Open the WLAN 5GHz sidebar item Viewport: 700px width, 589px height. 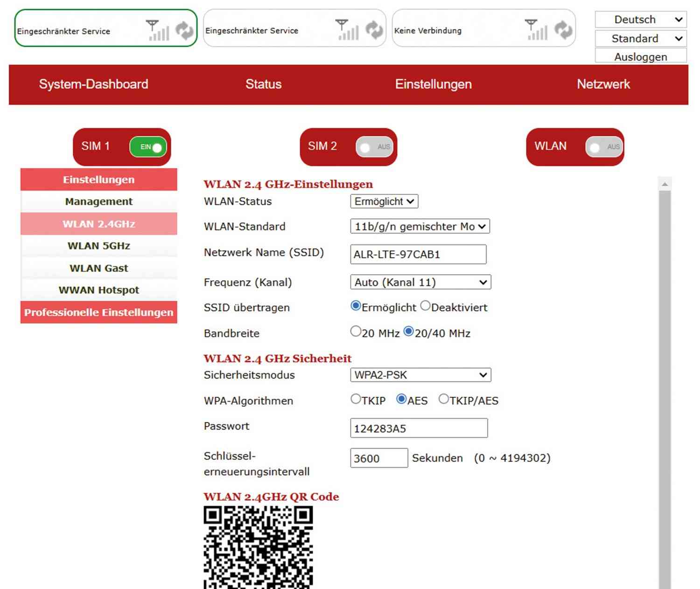point(99,246)
